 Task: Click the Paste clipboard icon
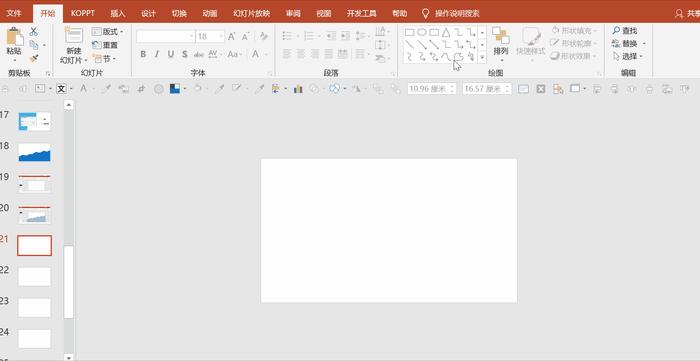[x=15, y=37]
